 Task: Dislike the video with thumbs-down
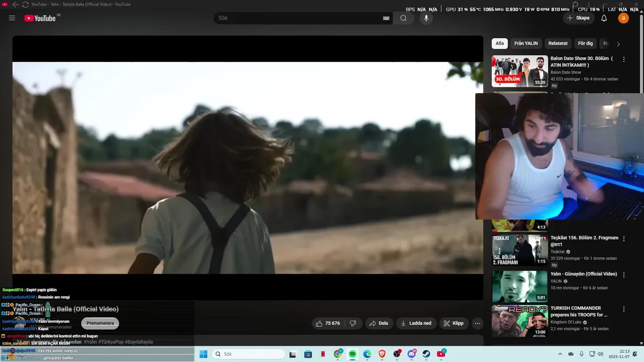point(353,323)
